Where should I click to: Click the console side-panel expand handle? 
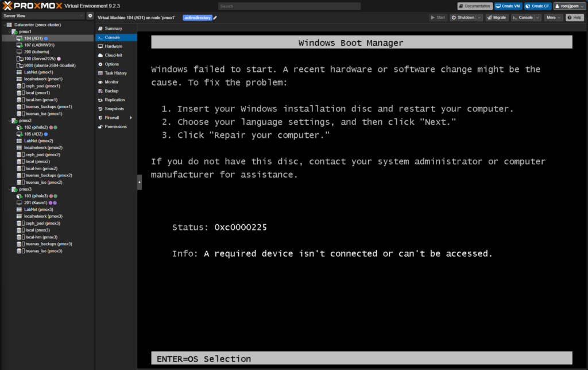click(x=140, y=182)
